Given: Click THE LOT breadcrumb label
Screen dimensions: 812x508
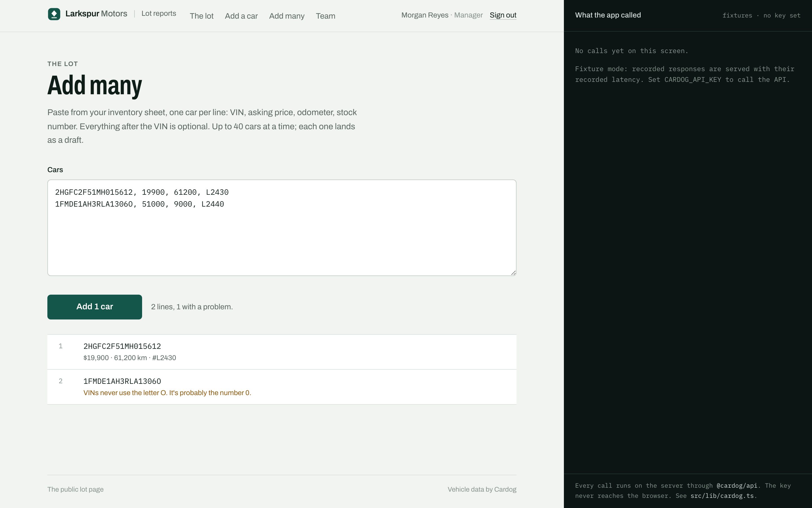Looking at the screenshot, I should tap(62, 64).
